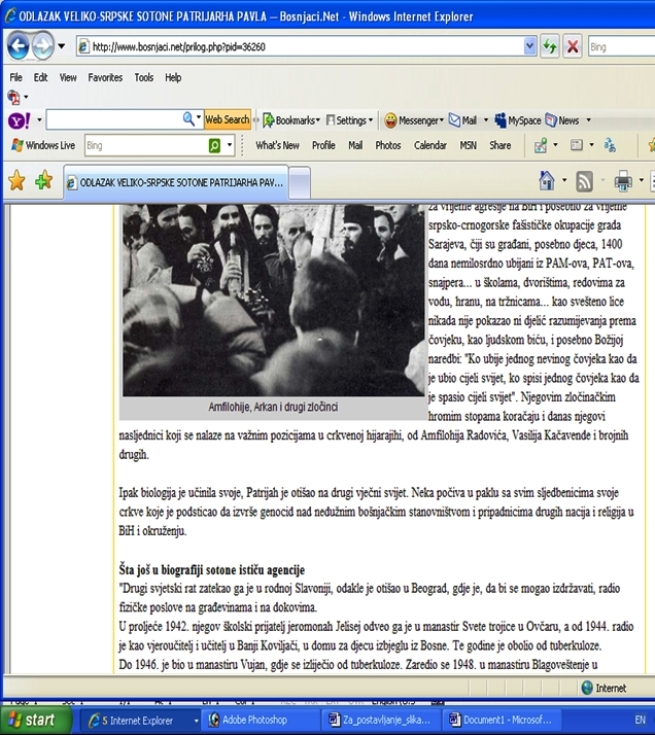Screen dimensions: 655x735
Task: Click MSN in Windows Live toolbar
Action: 468,145
